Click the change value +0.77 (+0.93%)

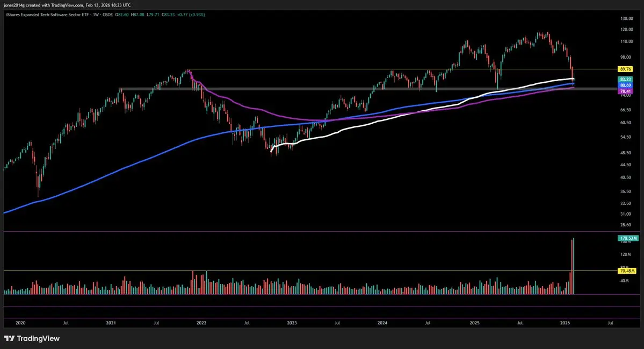(x=191, y=15)
